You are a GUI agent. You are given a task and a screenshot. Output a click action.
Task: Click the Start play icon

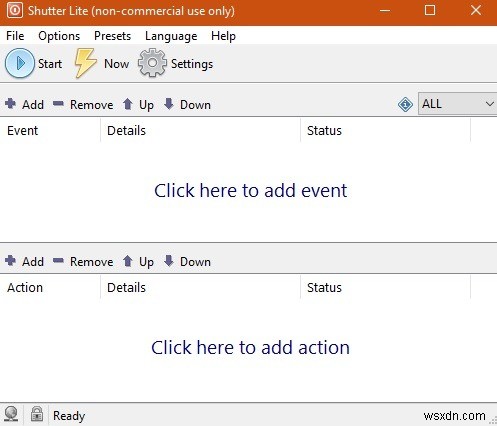coord(20,63)
